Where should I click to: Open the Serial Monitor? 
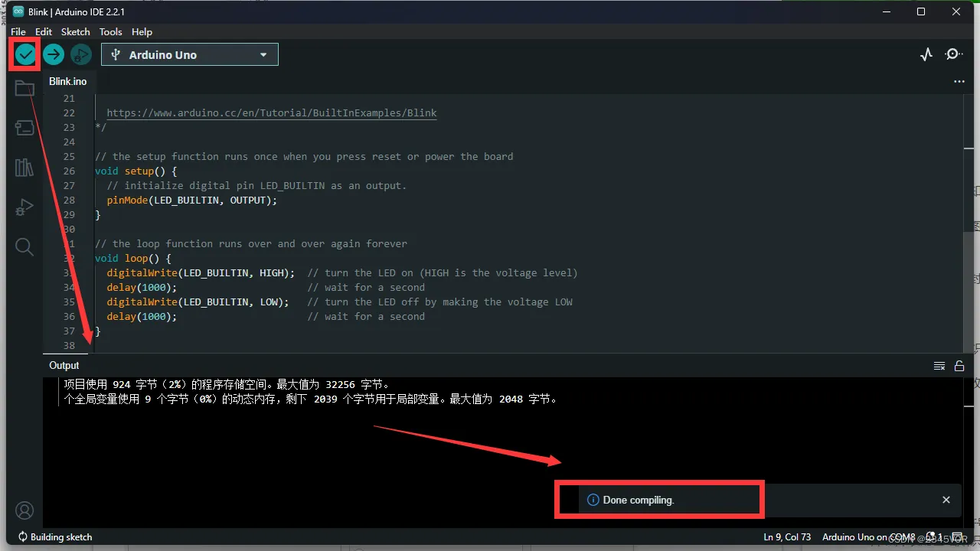[954, 54]
